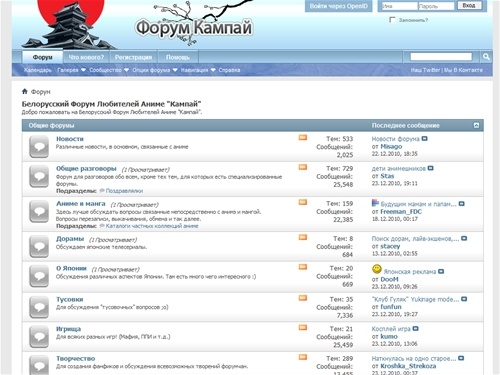Open Календарь in the navigation bar

[x=38, y=70]
